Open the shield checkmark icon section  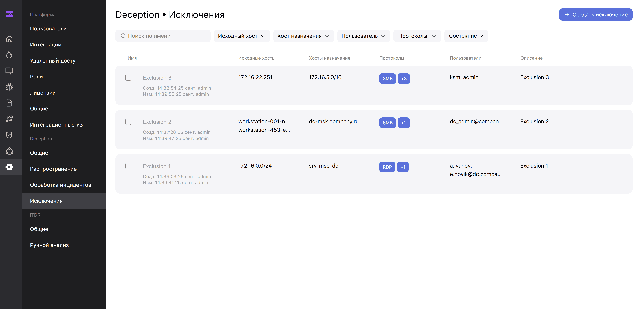[9, 135]
